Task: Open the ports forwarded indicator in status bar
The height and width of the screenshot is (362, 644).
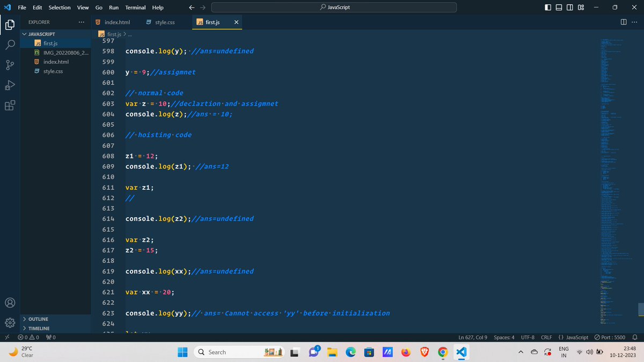Action: pos(51,337)
